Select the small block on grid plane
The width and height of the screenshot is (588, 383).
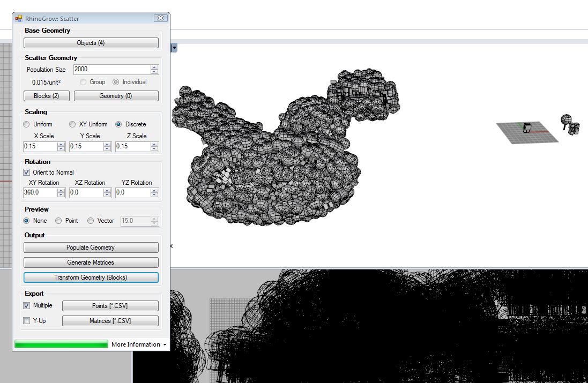coord(527,128)
